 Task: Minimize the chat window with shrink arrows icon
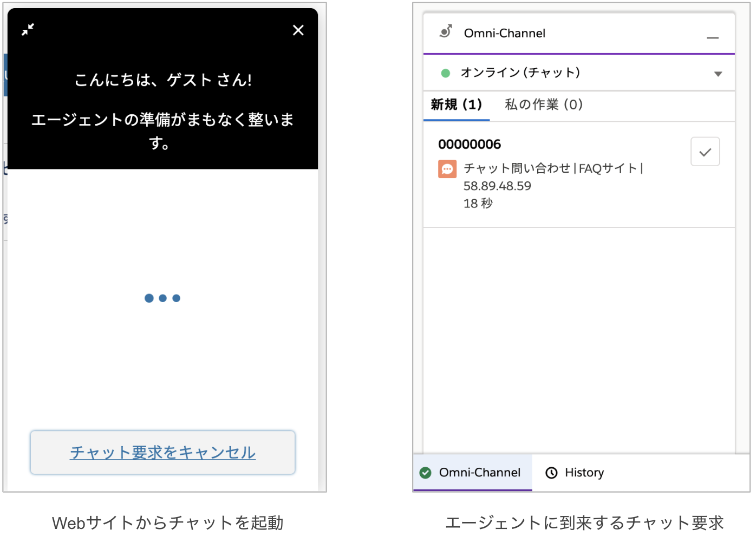pos(28,30)
